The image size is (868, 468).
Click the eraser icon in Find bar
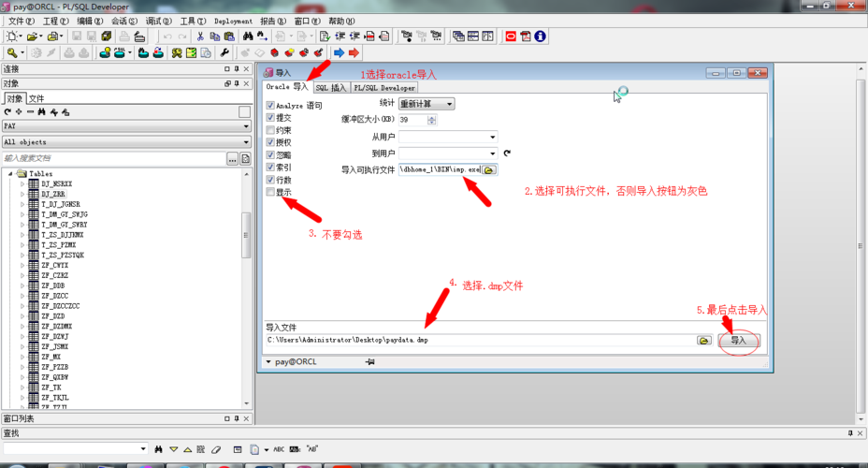(x=216, y=449)
